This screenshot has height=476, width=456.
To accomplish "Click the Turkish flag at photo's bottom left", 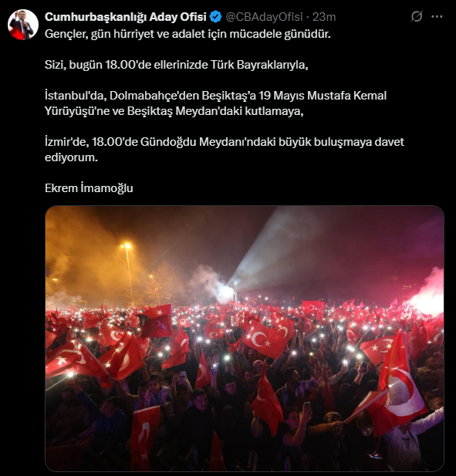I will [145, 437].
